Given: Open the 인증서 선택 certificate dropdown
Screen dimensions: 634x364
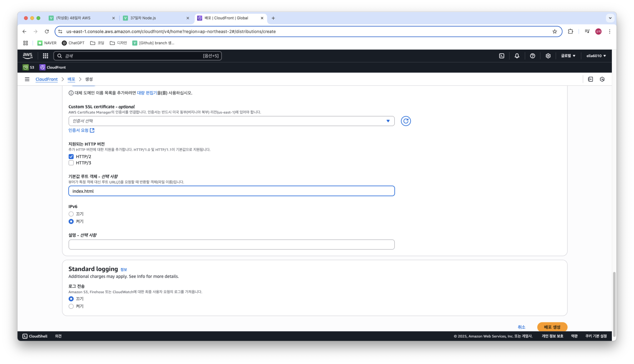Looking at the screenshot, I should tap(231, 121).
